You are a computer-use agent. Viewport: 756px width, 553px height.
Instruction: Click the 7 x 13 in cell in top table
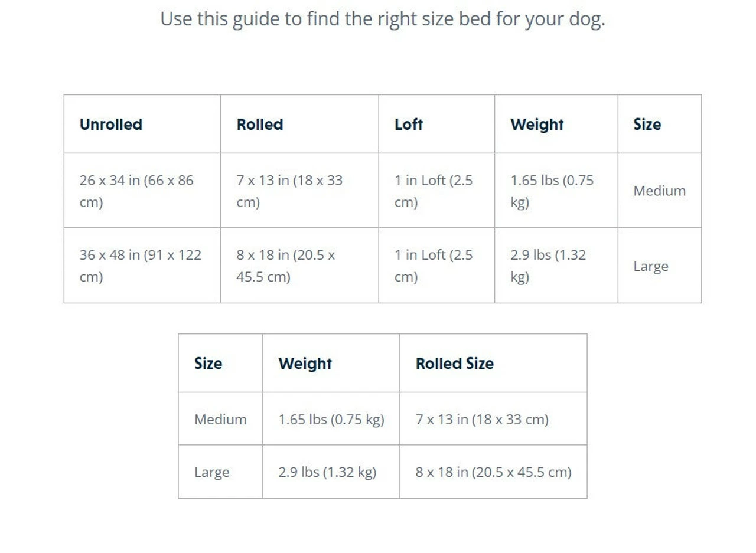289,191
